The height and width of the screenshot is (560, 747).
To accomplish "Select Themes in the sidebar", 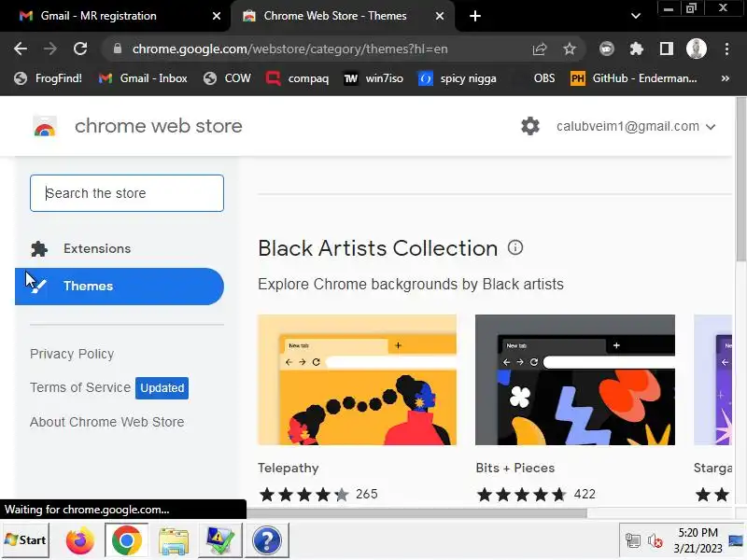I will pyautogui.click(x=120, y=287).
